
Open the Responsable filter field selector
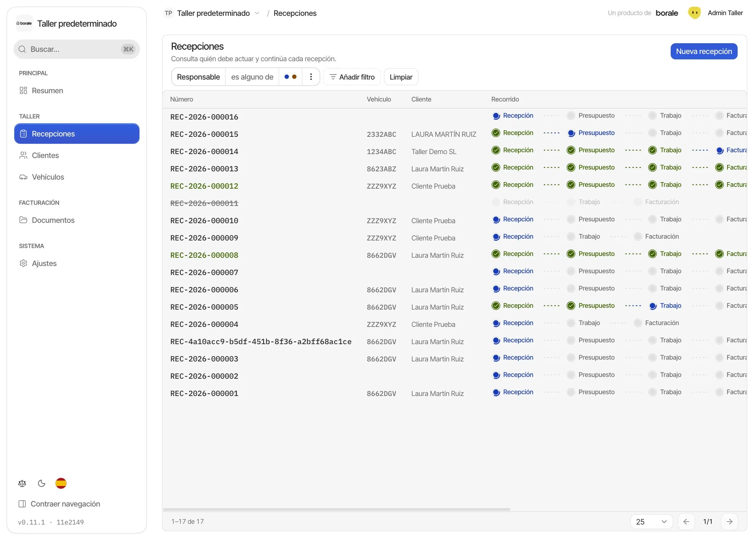click(x=198, y=77)
